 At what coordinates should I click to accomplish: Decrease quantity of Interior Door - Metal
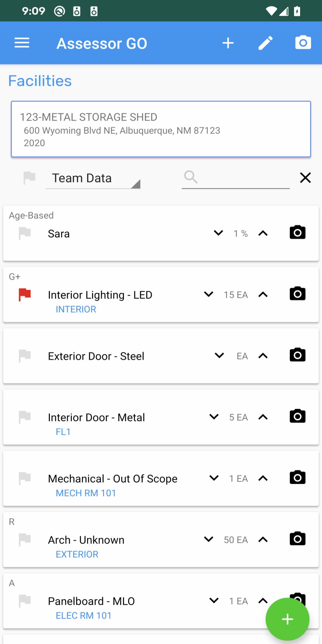(214, 417)
